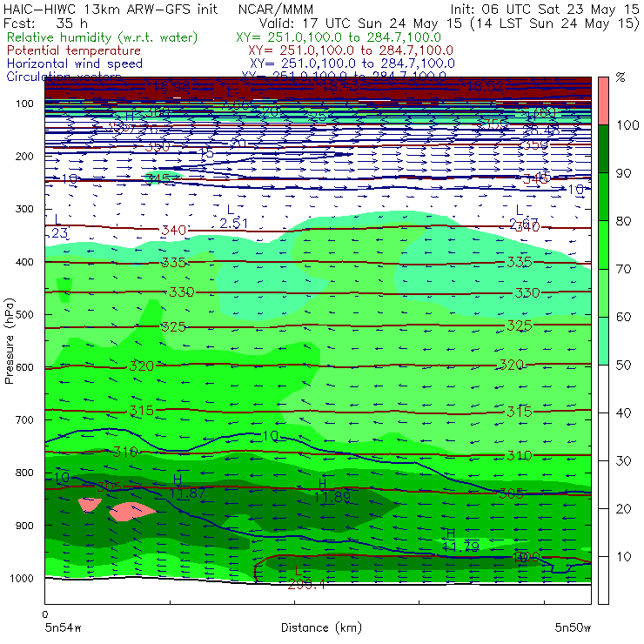Click the darkest green 90–100% colorbar segment
Image resolution: width=644 pixels, height=644 pixels.
pyautogui.click(x=603, y=149)
